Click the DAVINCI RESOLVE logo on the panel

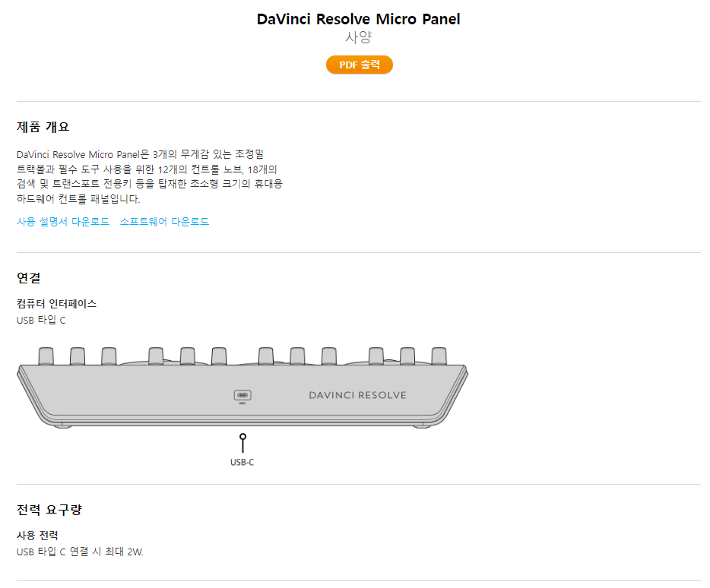(357, 395)
